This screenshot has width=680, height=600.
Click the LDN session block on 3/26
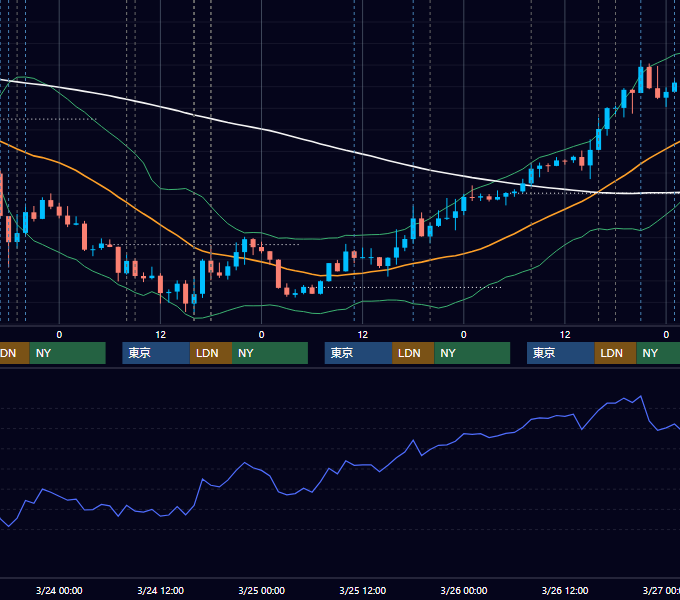point(615,353)
